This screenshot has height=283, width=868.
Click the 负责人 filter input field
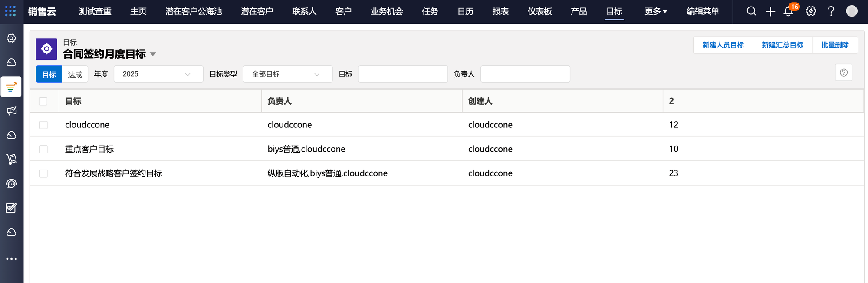[x=525, y=74]
